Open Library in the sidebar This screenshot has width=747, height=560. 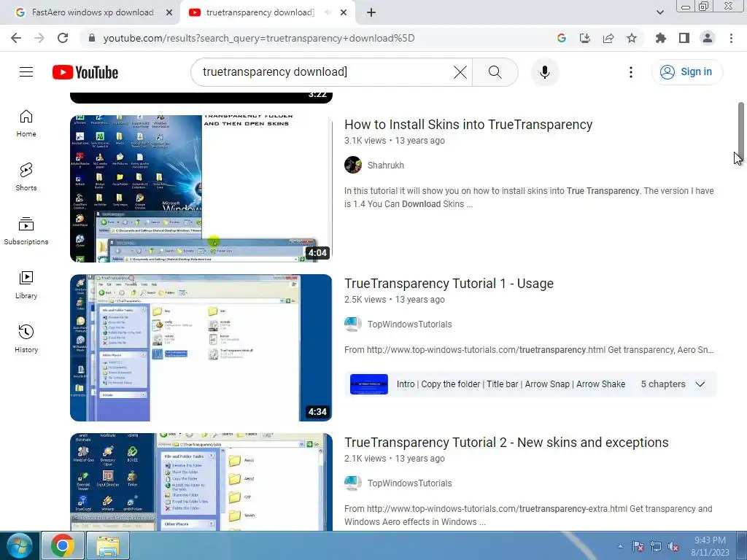click(x=26, y=285)
